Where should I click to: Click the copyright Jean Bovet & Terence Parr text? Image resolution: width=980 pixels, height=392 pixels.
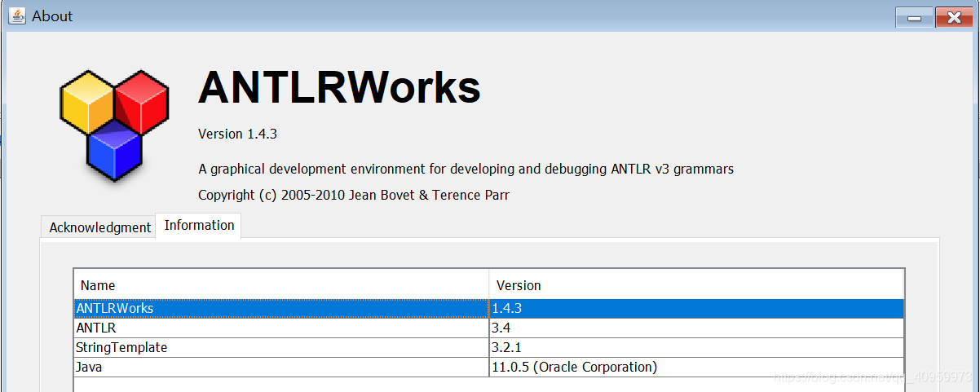[x=354, y=195]
